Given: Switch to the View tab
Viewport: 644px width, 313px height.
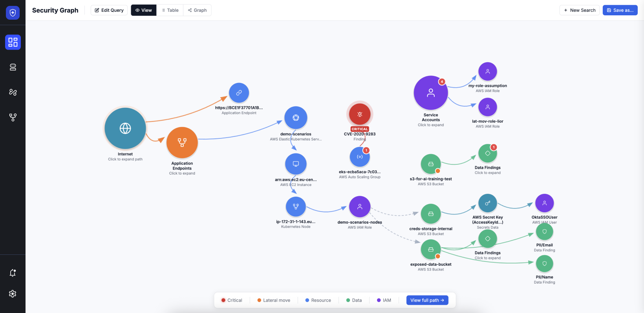Looking at the screenshot, I should click(144, 10).
